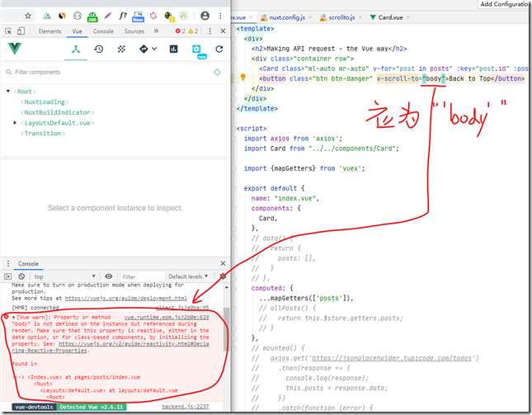Show the console sidebar icon
Screen dimensions: 532x415
coord(7,276)
